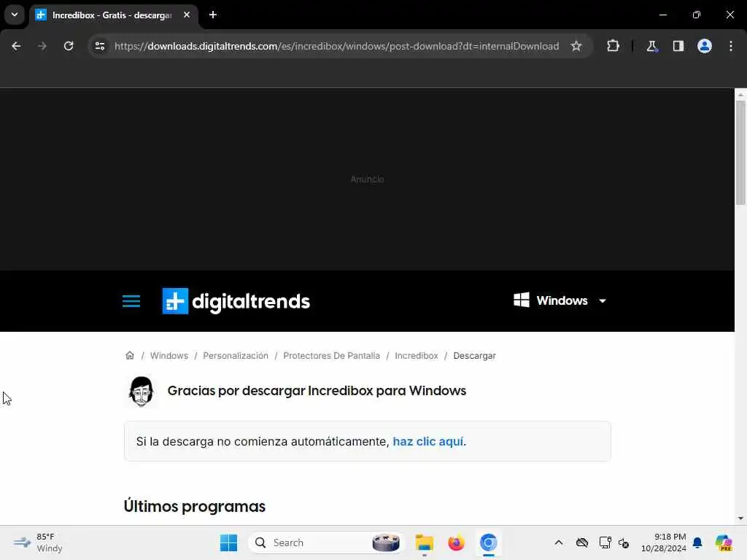This screenshot has height=560, width=747.
Task: Go to the Windows breadcrumb link
Action: (x=169, y=356)
